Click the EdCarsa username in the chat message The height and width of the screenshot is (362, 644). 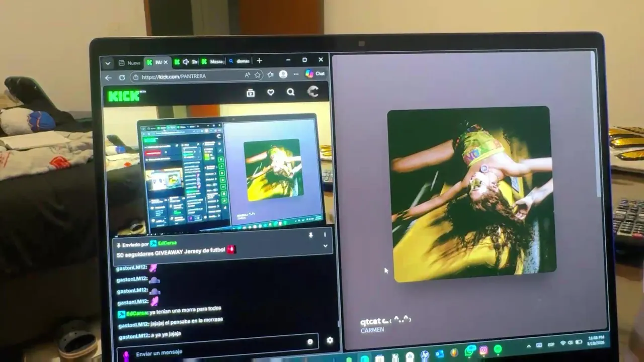click(137, 313)
